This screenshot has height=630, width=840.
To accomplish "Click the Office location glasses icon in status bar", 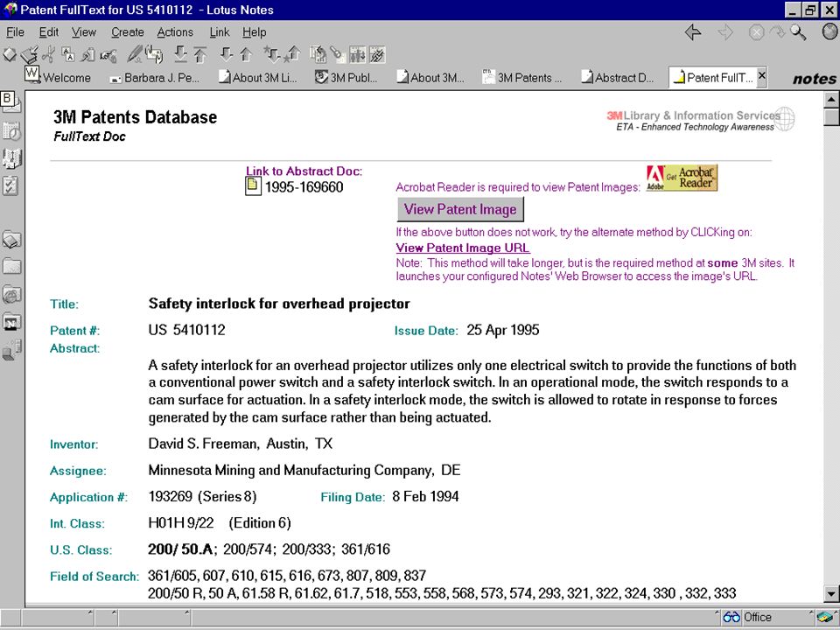I will [x=731, y=617].
